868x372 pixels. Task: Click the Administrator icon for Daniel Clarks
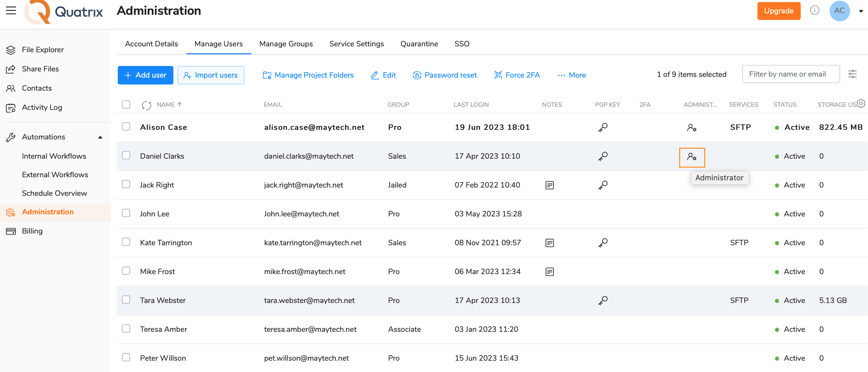[692, 157]
